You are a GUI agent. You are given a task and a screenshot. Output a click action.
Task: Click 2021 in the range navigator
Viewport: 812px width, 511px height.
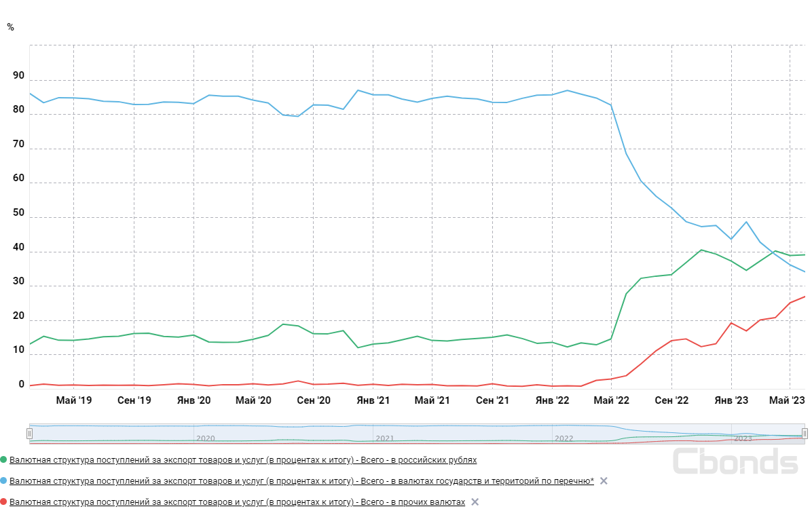[x=384, y=438]
